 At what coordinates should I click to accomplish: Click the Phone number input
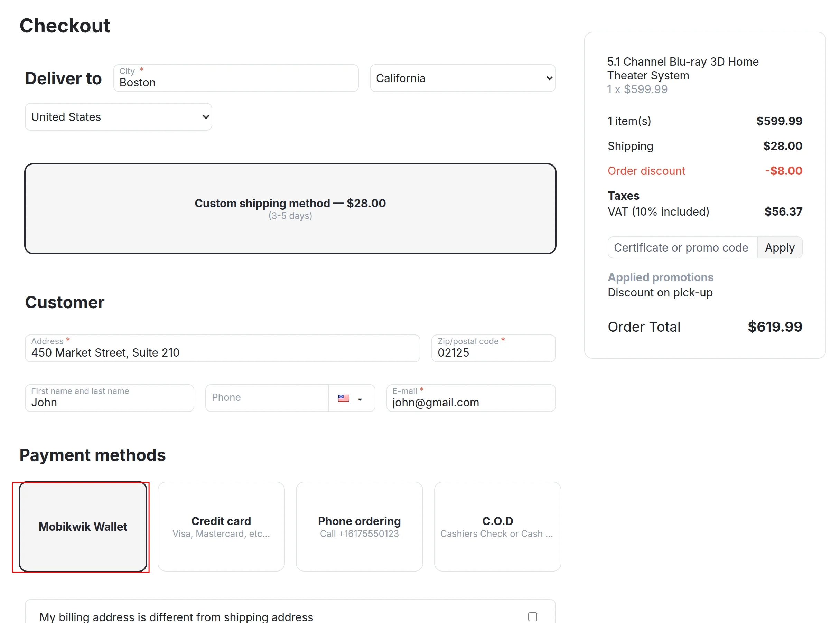pyautogui.click(x=267, y=398)
